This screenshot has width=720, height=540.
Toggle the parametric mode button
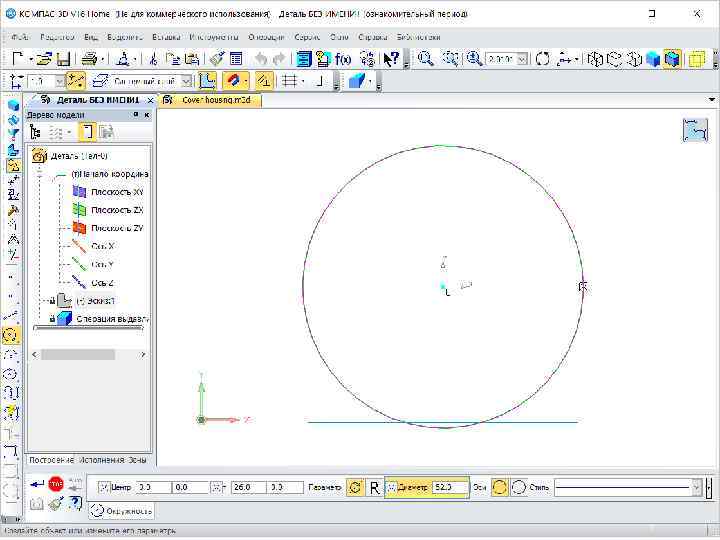[x=264, y=81]
